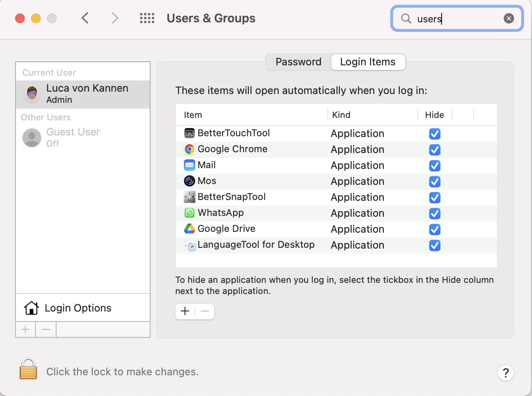
Task: Select Guest User in Other Users
Action: [x=73, y=137]
